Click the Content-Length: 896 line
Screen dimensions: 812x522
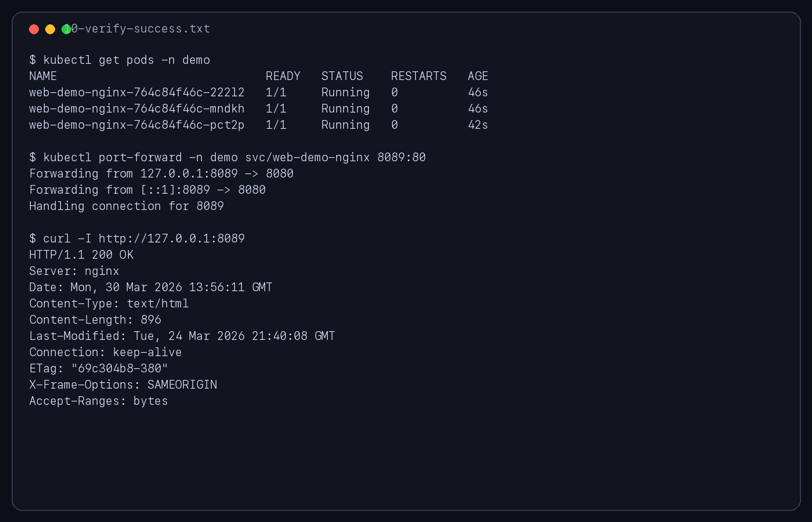tap(95, 320)
